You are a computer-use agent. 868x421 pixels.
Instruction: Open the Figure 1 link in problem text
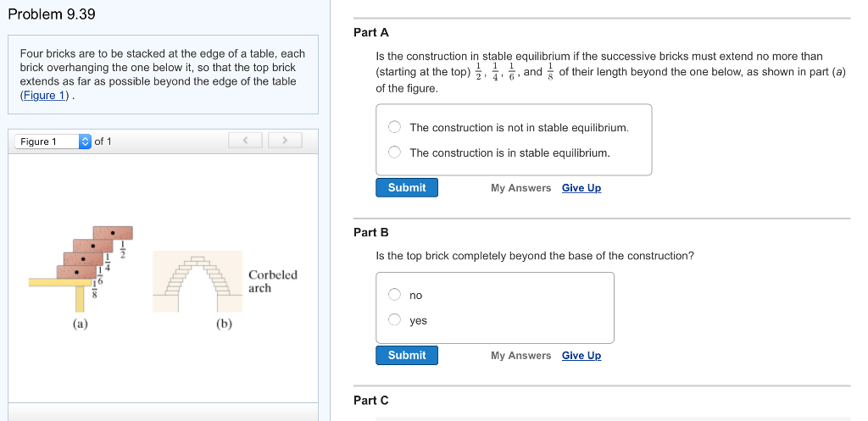pos(46,95)
